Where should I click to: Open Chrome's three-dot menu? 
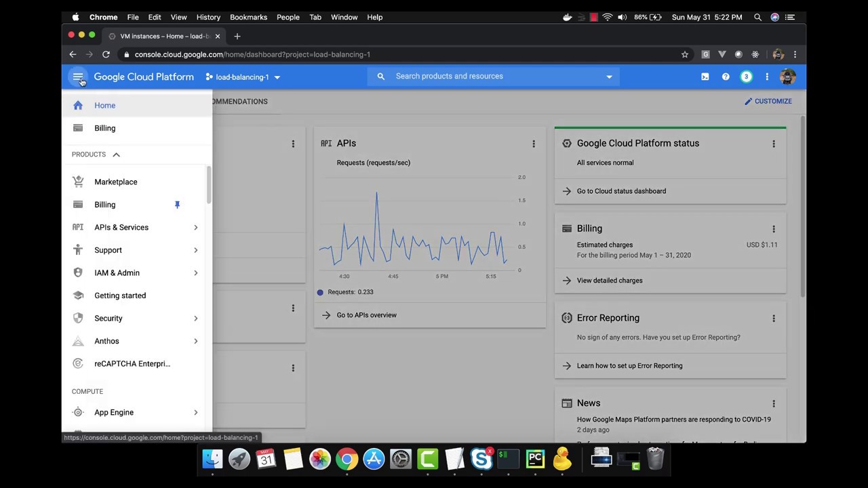(795, 54)
